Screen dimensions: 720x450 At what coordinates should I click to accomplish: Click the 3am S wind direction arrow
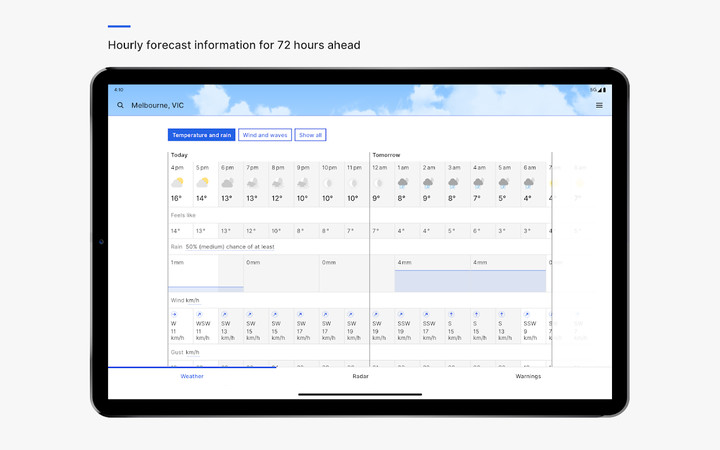click(451, 315)
